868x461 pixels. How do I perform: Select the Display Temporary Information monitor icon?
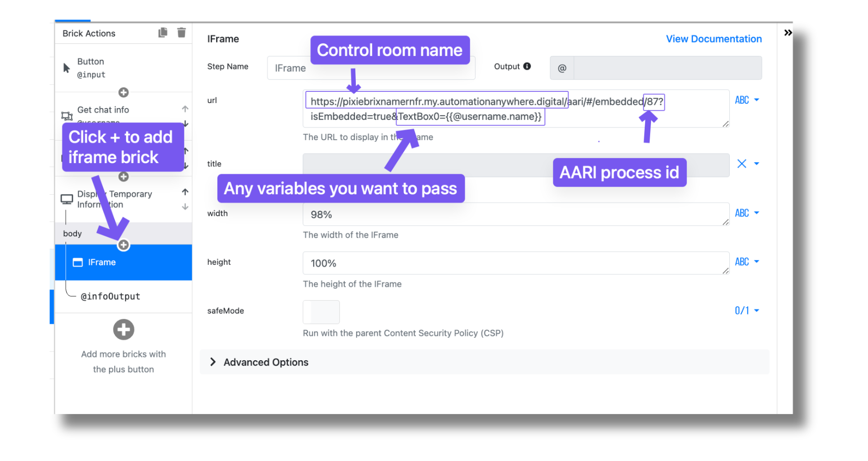[66, 199]
